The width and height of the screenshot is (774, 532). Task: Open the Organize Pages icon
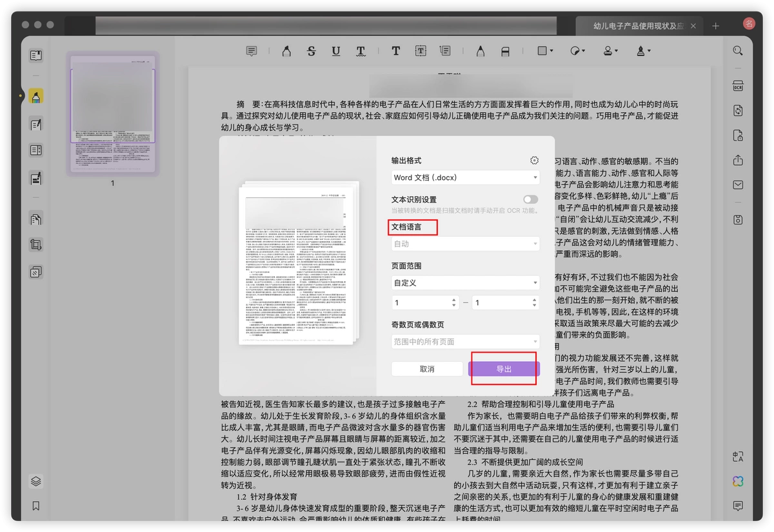point(36,219)
